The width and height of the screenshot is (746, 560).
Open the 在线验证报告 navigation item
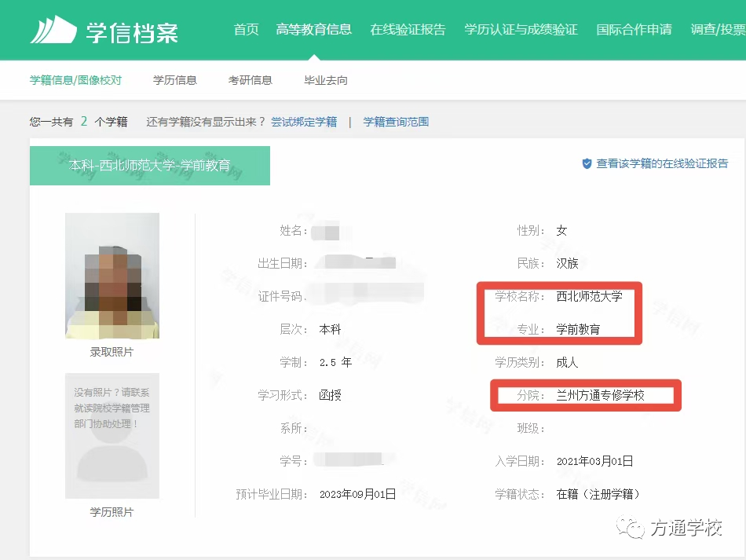(x=408, y=30)
